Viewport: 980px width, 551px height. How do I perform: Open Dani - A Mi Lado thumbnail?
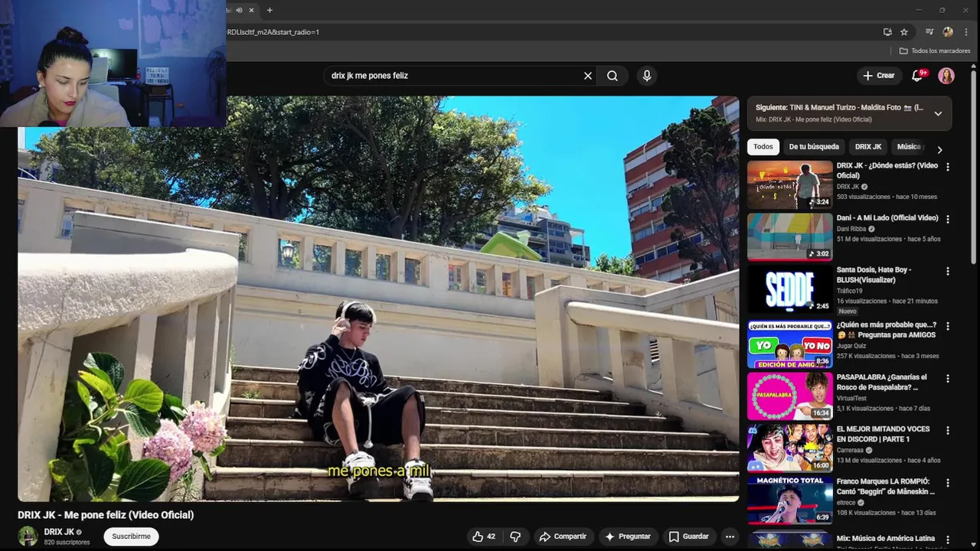(x=789, y=236)
